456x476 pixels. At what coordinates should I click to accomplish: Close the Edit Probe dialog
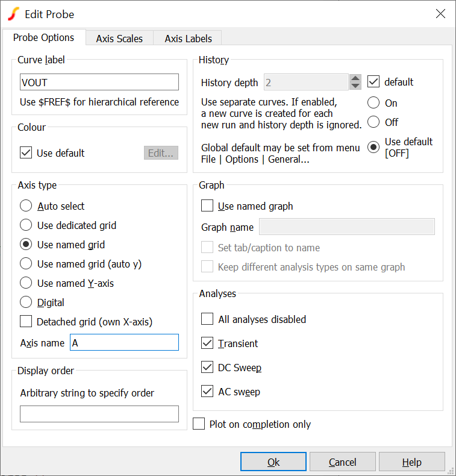pyautogui.click(x=440, y=14)
